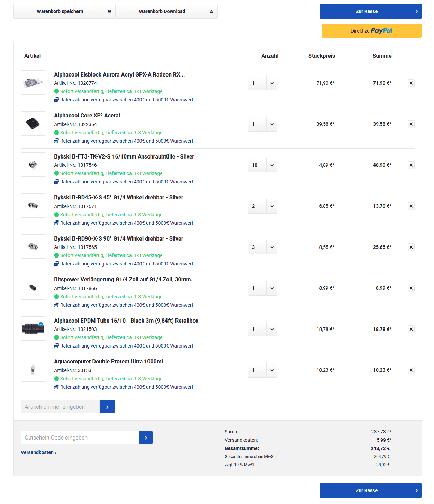Open quantity dropdown for Alphacool Core XP³

(x=263, y=124)
